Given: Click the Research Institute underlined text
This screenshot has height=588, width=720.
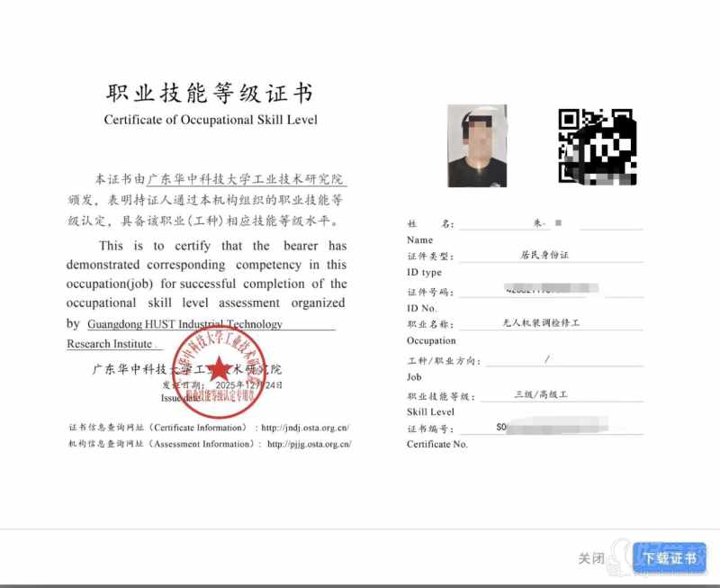Looking at the screenshot, I should (x=112, y=344).
